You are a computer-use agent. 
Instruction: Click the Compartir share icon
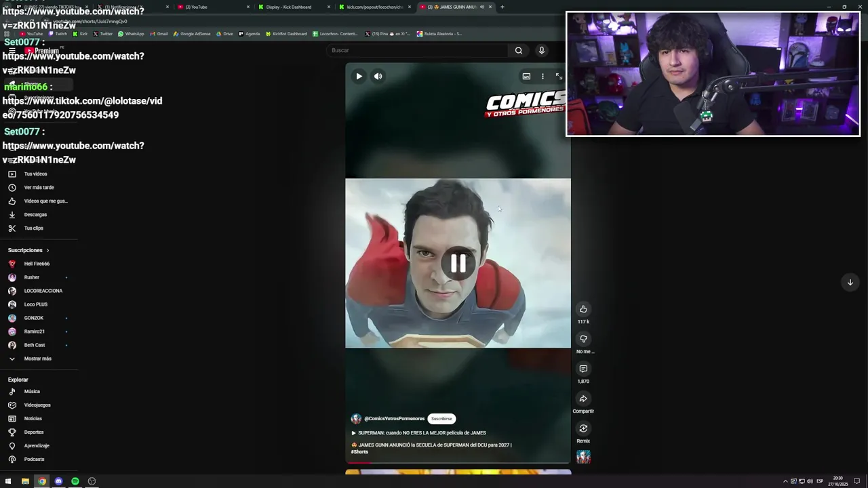[x=583, y=399]
